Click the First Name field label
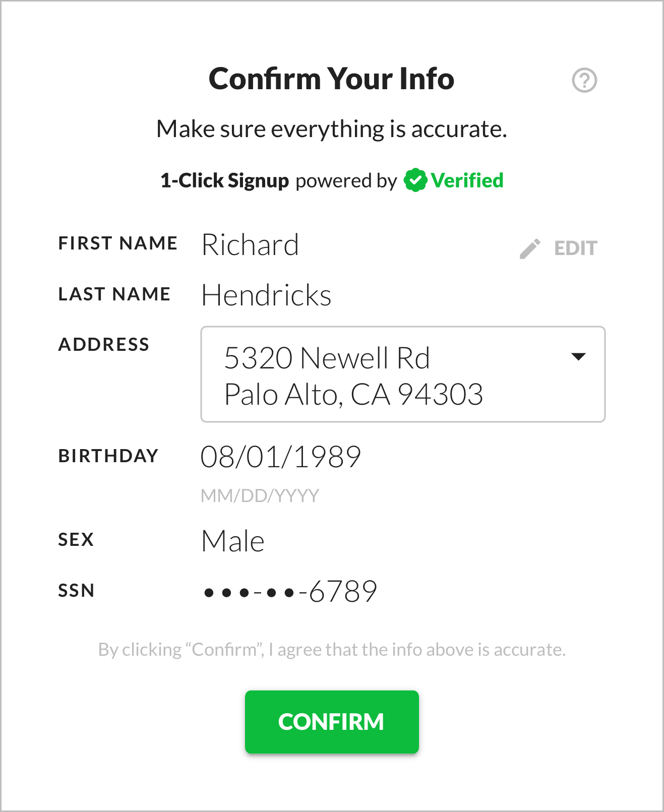664x812 pixels. pos(118,243)
